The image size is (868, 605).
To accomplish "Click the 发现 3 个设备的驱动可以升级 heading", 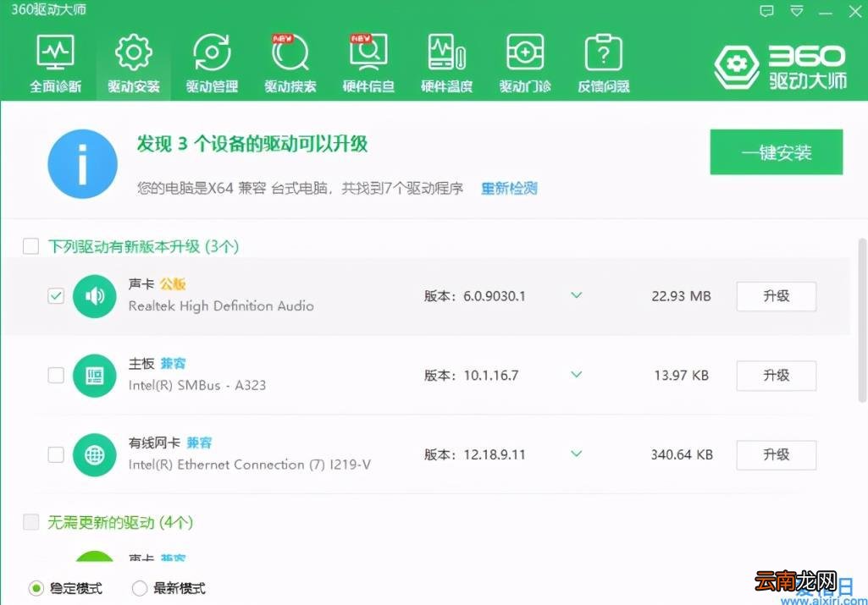I will (252, 144).
